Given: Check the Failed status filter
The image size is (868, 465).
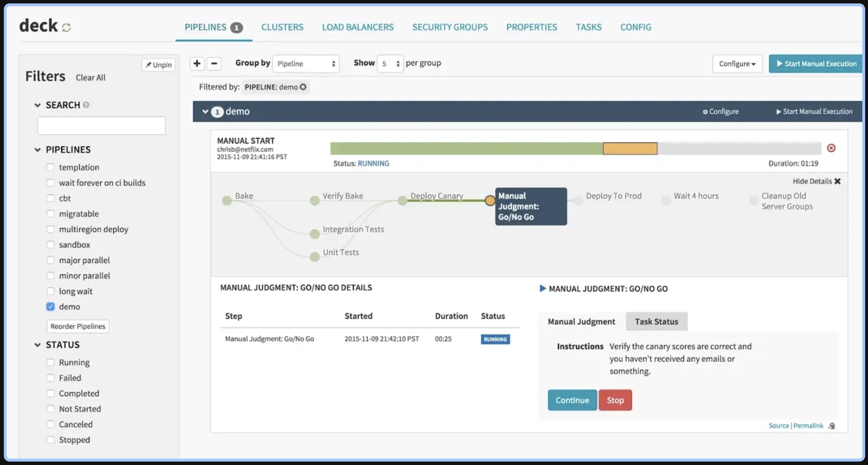Looking at the screenshot, I should pos(50,378).
